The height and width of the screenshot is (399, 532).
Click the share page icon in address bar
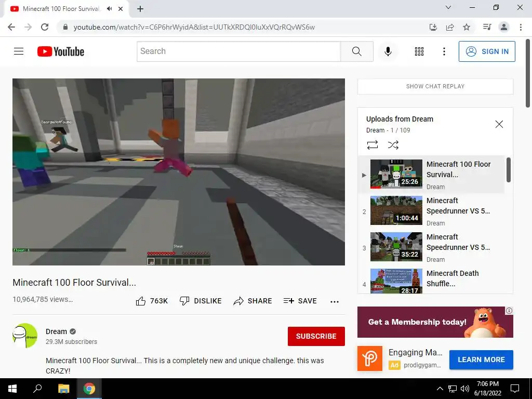(450, 27)
